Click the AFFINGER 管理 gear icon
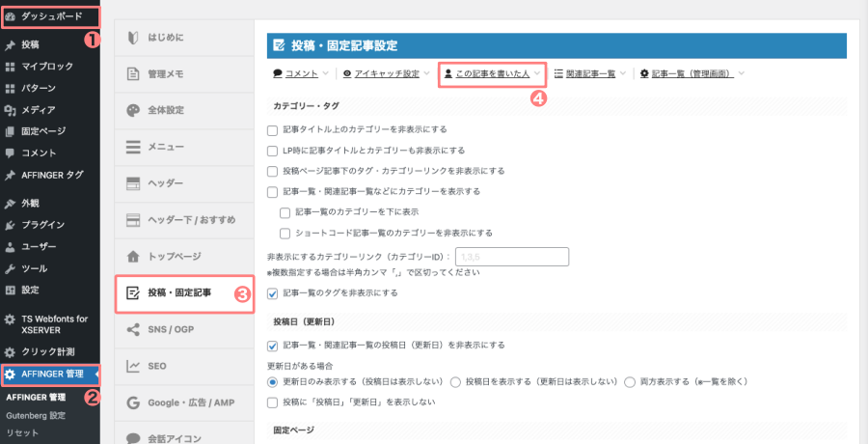868x444 pixels. [x=11, y=374]
